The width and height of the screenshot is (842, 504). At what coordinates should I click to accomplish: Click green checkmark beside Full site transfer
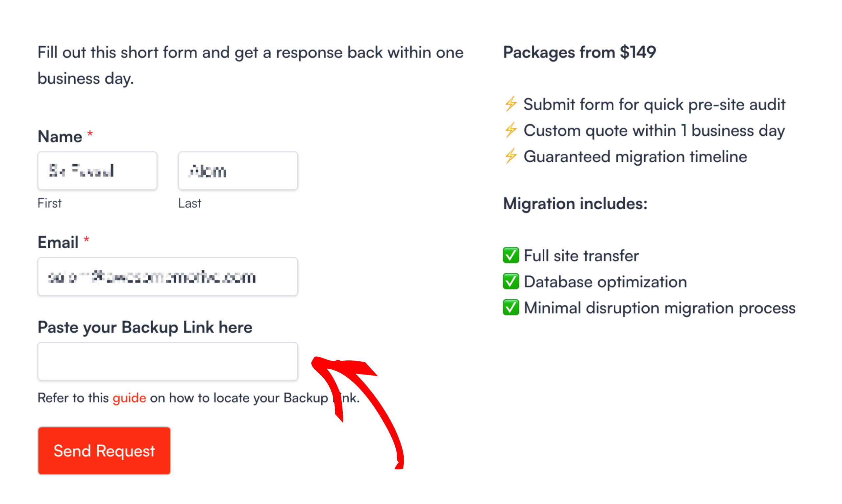point(510,255)
